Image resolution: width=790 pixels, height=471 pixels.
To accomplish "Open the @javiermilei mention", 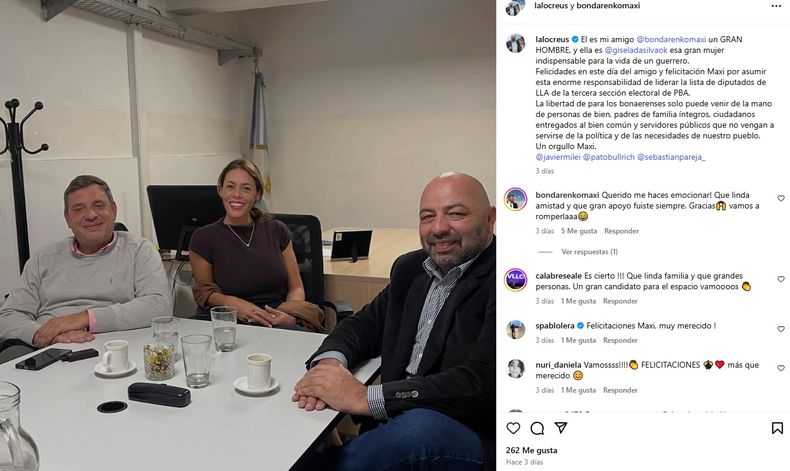I will [x=557, y=157].
